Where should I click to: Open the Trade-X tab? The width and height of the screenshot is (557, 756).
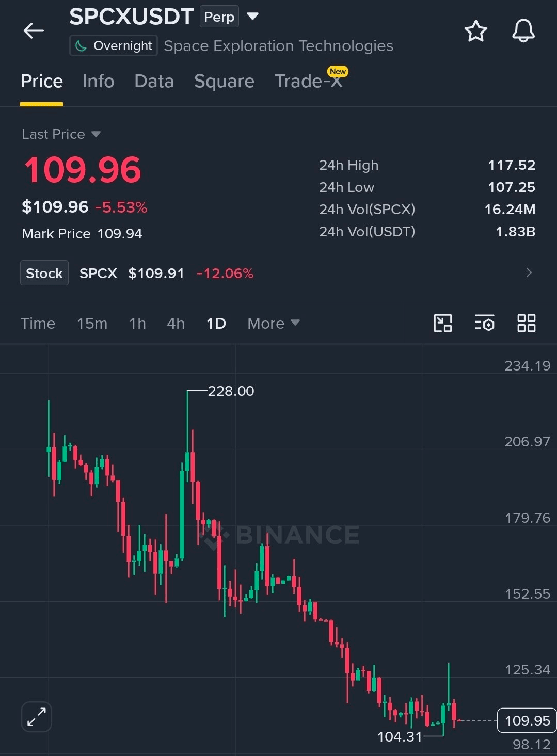[x=309, y=81]
